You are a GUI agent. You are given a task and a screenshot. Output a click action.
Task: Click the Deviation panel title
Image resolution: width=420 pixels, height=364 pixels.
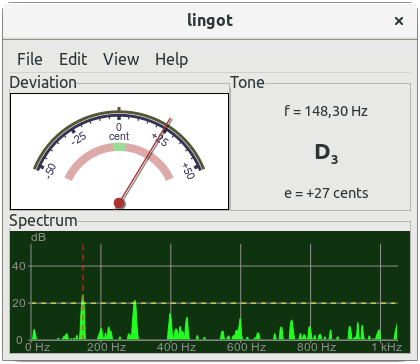point(43,82)
